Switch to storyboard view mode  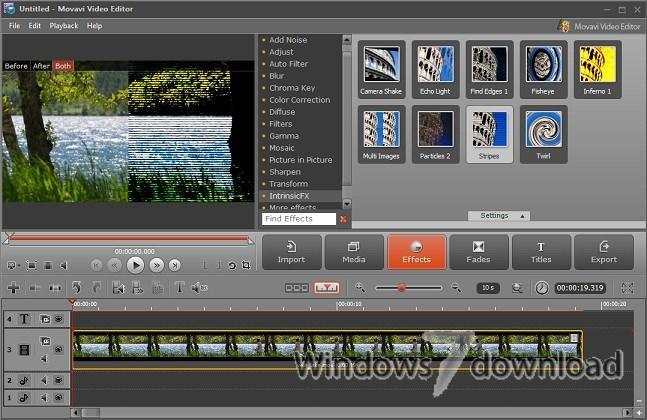297,288
